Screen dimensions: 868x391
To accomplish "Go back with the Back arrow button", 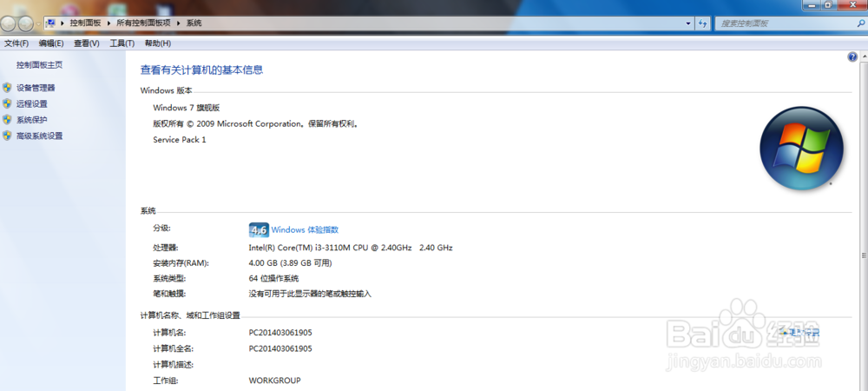I will click(x=7, y=23).
